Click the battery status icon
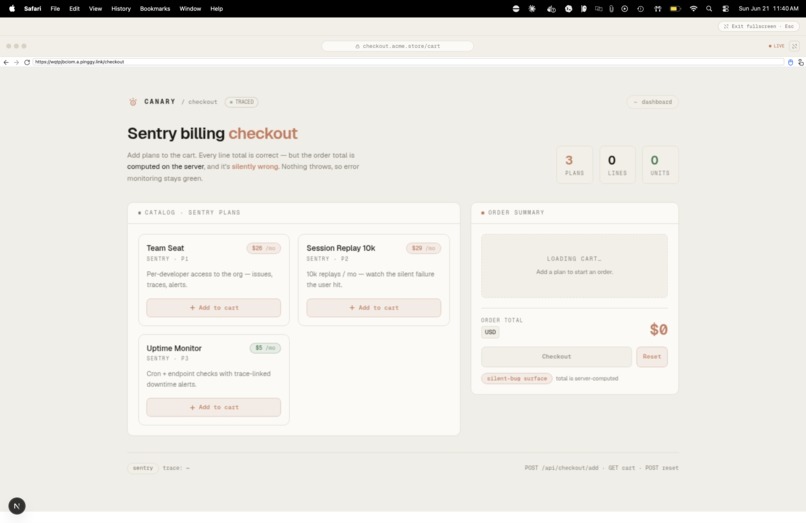This screenshot has width=806, height=523. click(675, 9)
